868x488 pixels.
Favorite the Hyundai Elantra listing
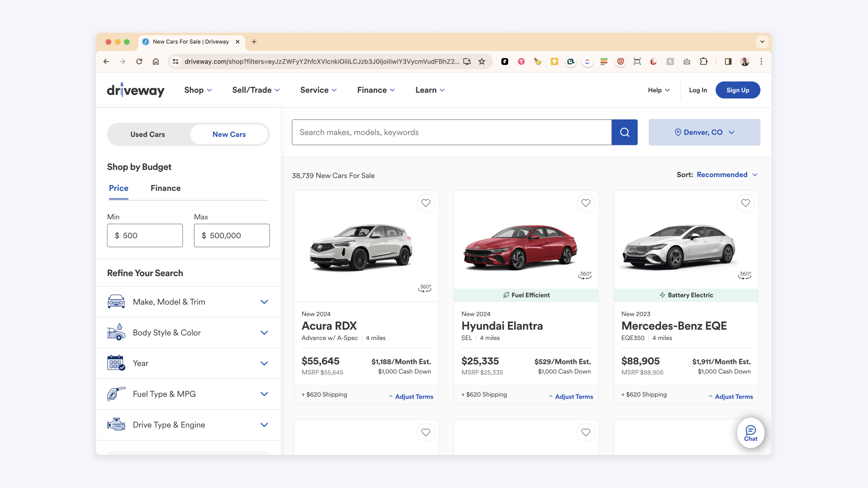586,203
